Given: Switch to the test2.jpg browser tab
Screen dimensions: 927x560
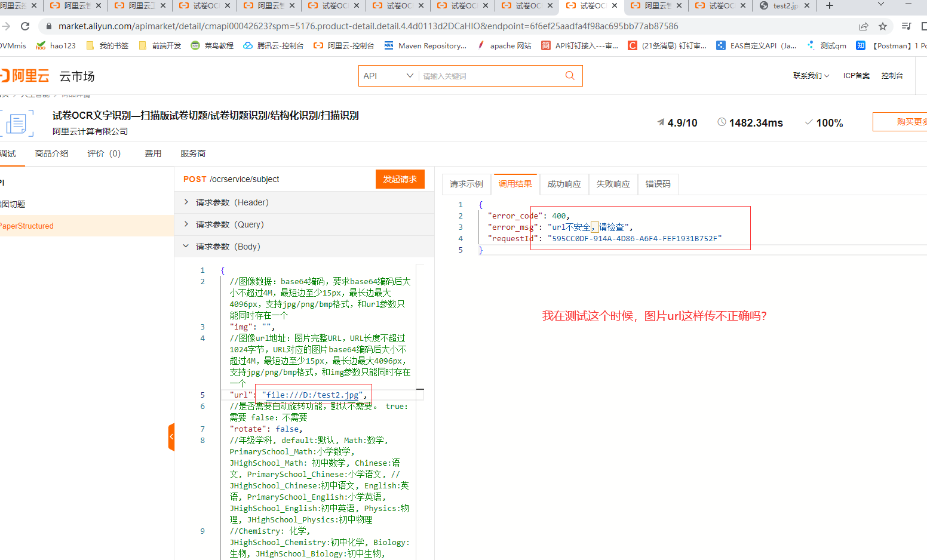Looking at the screenshot, I should click(785, 6).
